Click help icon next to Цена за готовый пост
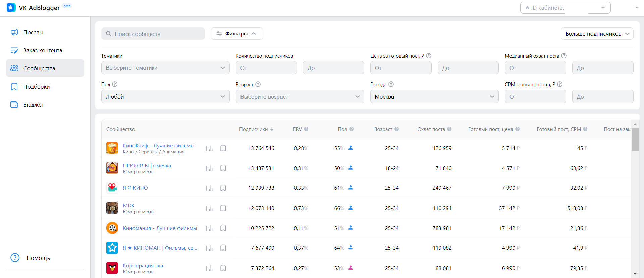 (x=429, y=56)
